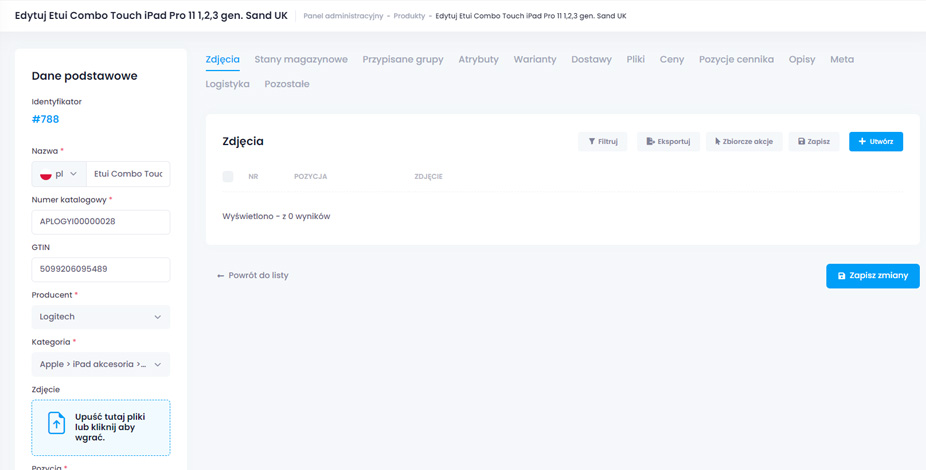The width and height of the screenshot is (926, 470).
Task: Switch to the Stany magazynowe tab
Action: point(301,60)
